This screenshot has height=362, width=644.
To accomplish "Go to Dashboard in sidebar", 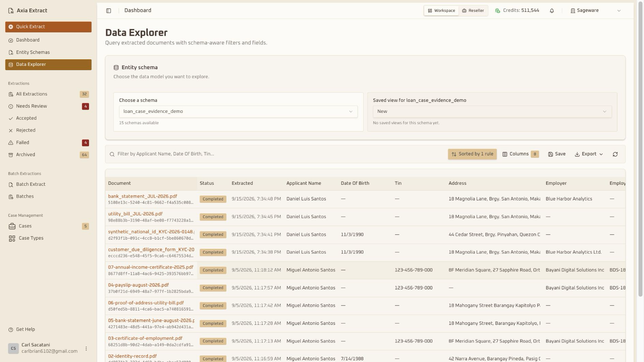I will [48, 40].
